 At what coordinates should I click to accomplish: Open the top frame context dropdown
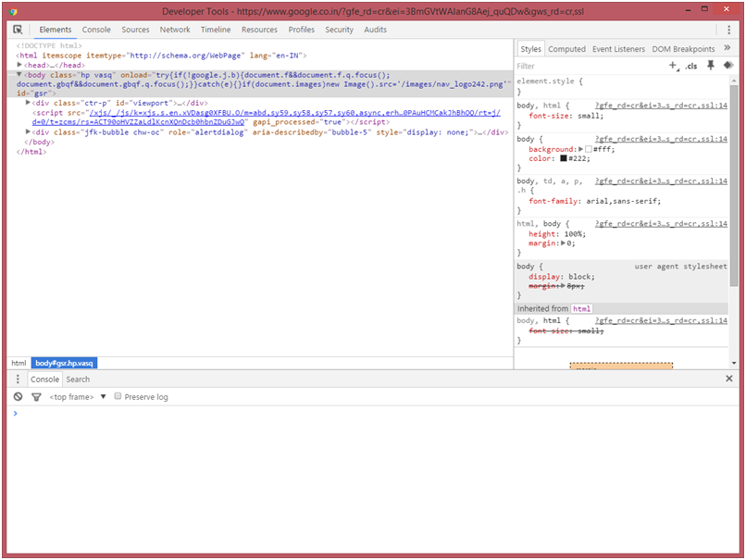tap(78, 396)
